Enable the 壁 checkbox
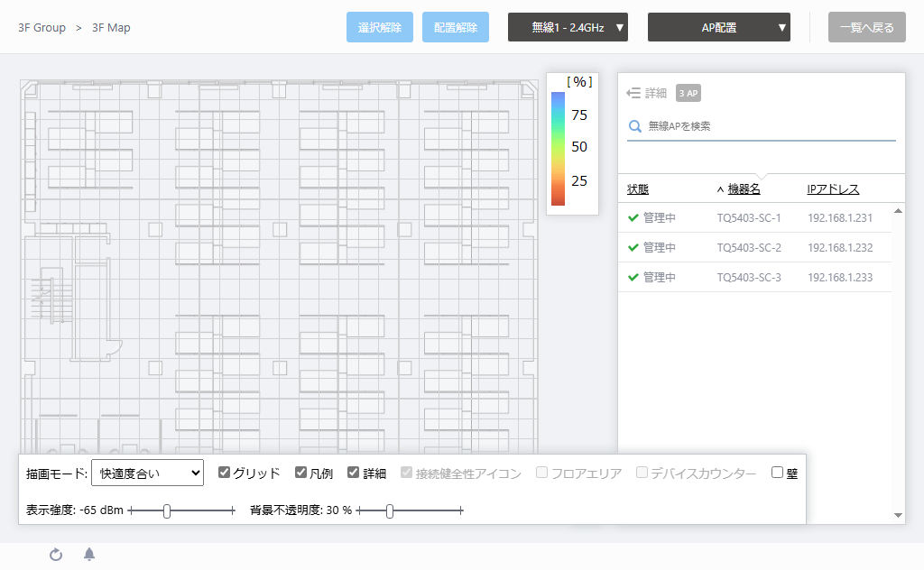 777,473
